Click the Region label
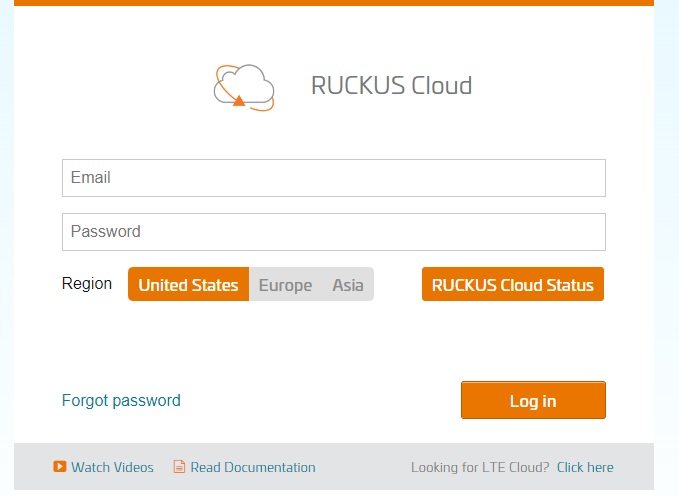This screenshot has height=496, width=679. (x=87, y=283)
